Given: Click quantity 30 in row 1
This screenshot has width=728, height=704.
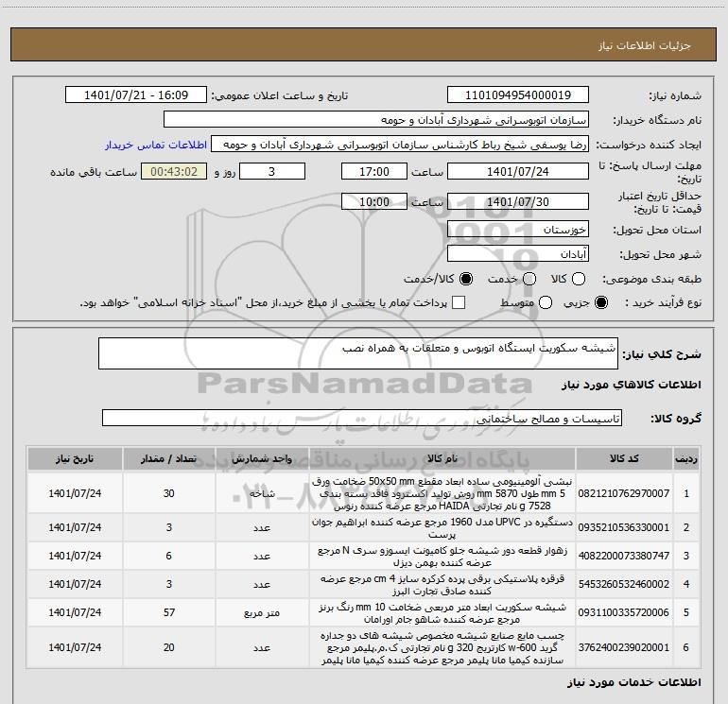Looking at the screenshot, I should pos(169,493).
